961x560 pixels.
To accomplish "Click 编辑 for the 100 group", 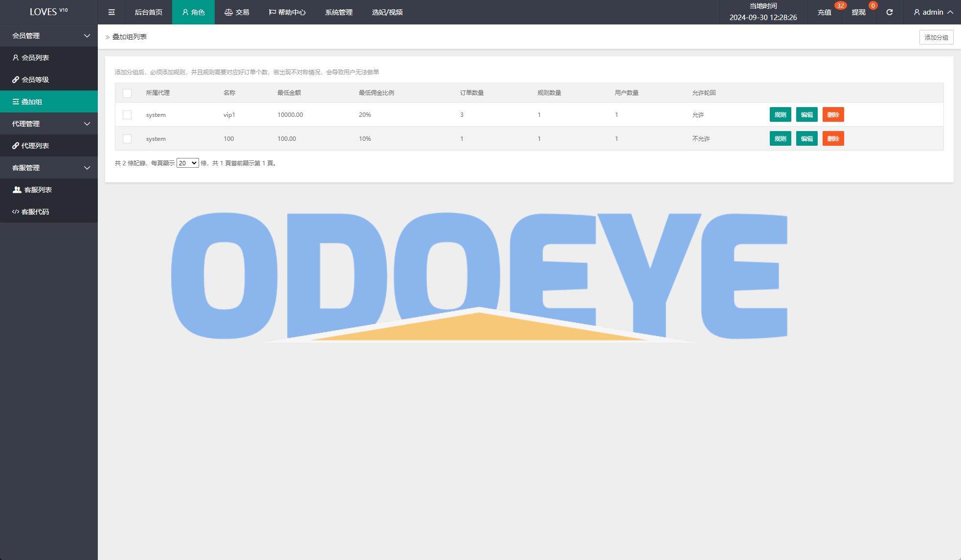I will click(x=806, y=139).
